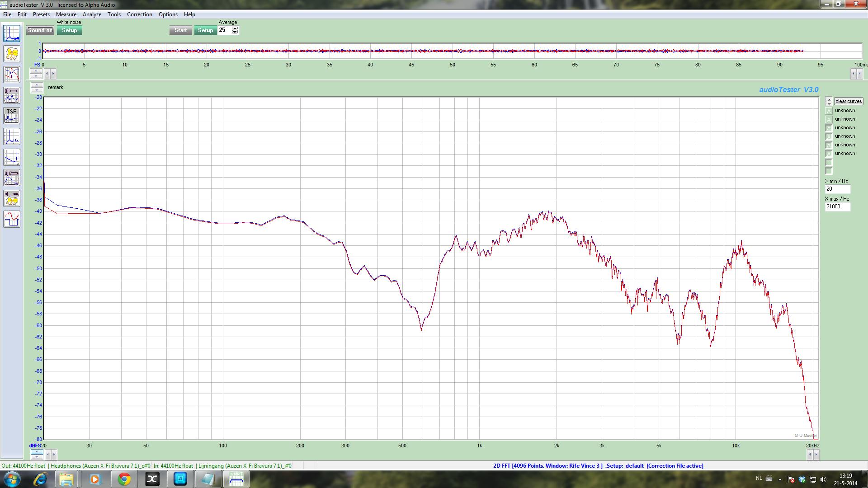Viewport: 868px width, 488px height.
Task: Select the speaker frequency response sweep icon
Action: 12,178
